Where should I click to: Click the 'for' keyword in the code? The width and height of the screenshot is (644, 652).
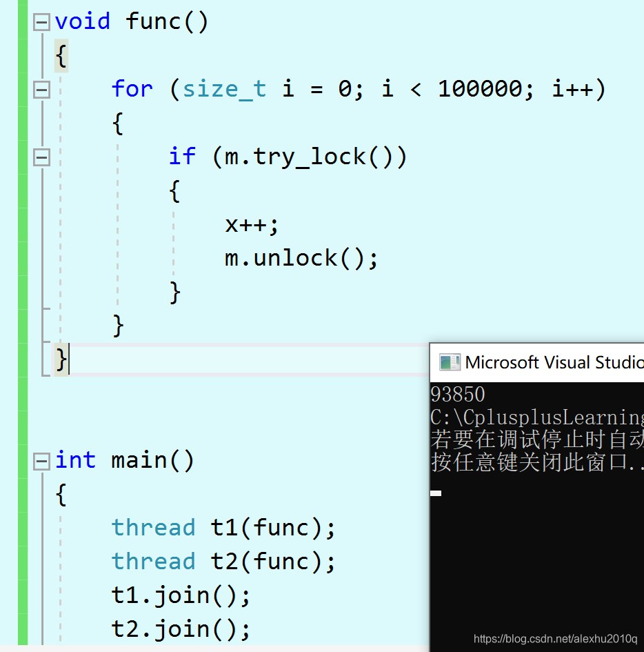pos(132,89)
